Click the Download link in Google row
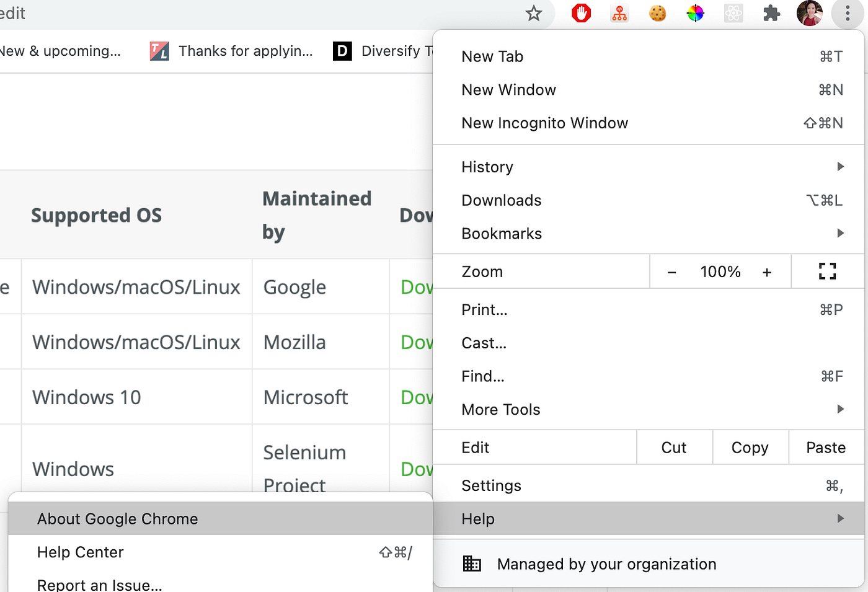Image resolution: width=868 pixels, height=592 pixels. click(x=417, y=287)
